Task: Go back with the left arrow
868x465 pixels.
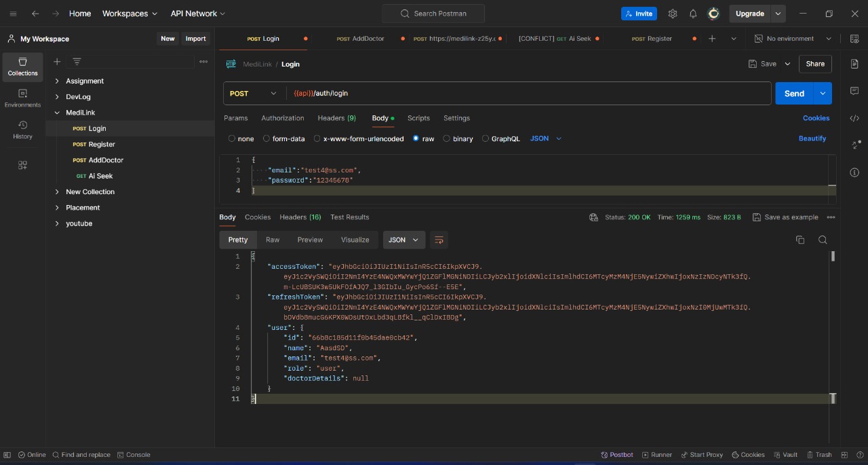Action: (x=35, y=14)
